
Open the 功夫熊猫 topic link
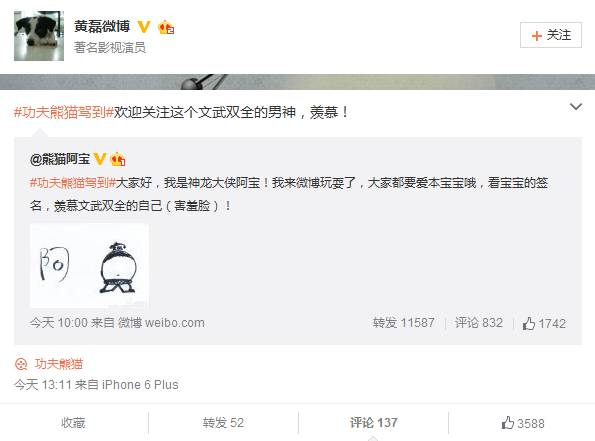59,364
